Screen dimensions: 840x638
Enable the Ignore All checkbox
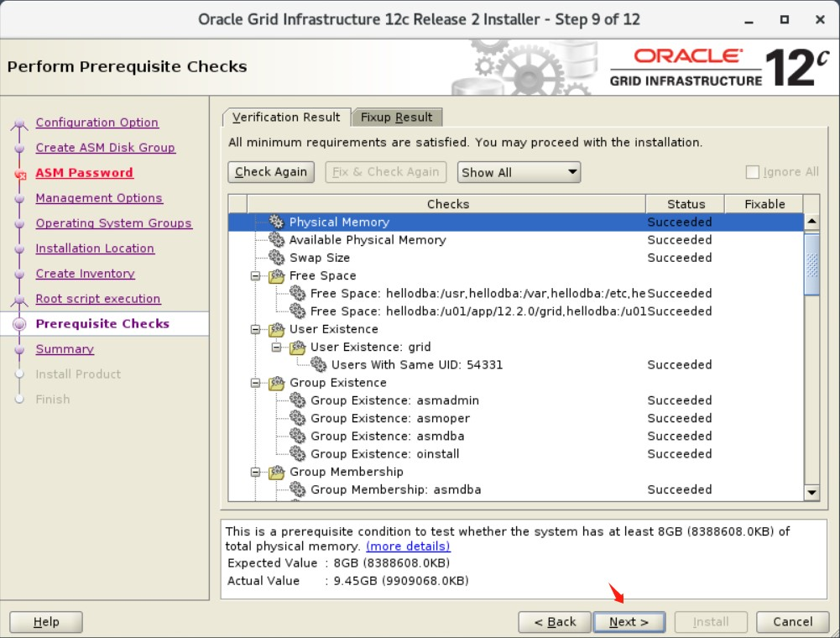752,171
